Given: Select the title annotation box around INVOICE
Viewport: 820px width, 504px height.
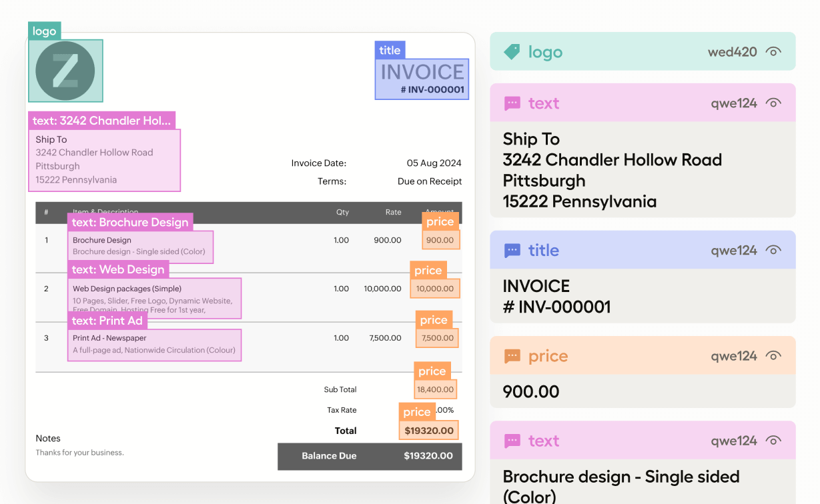Looking at the screenshot, I should [422, 79].
